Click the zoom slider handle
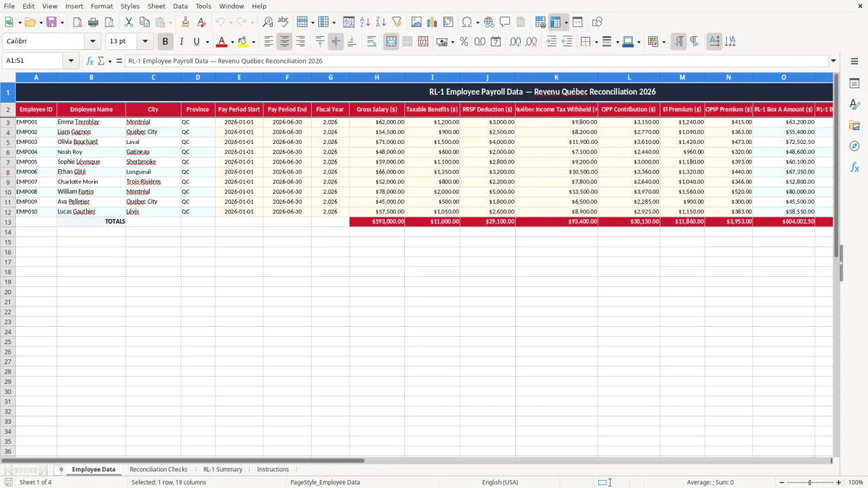Image resolution: width=868 pixels, height=488 pixels. pyautogui.click(x=810, y=482)
